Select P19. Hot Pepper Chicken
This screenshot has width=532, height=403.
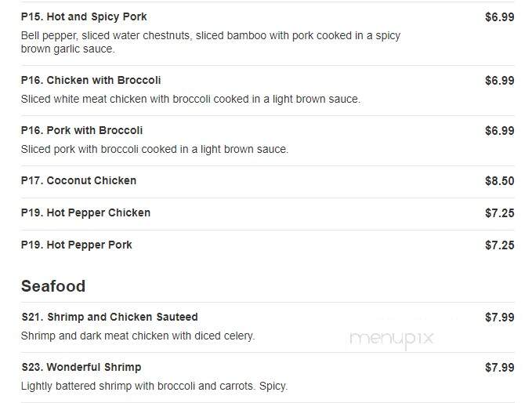point(85,213)
